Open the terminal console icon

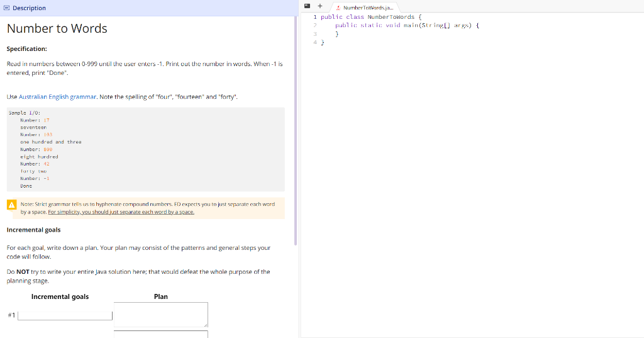307,6
